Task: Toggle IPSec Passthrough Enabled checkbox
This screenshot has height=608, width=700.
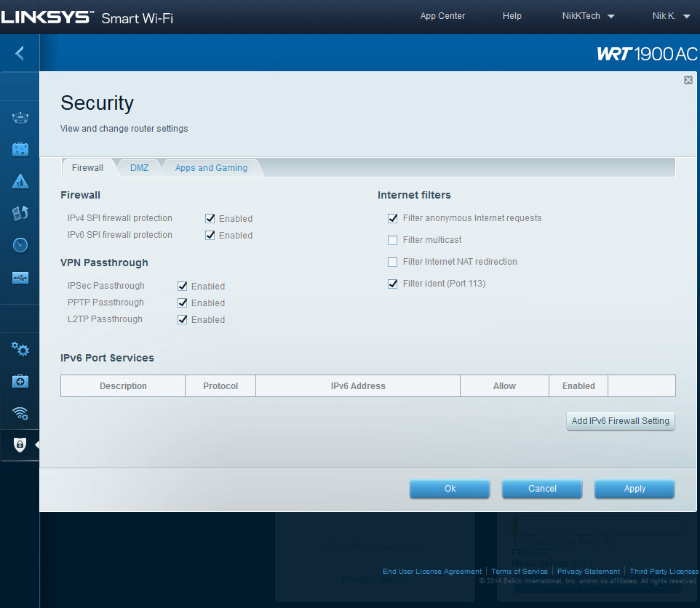Action: 182,286
